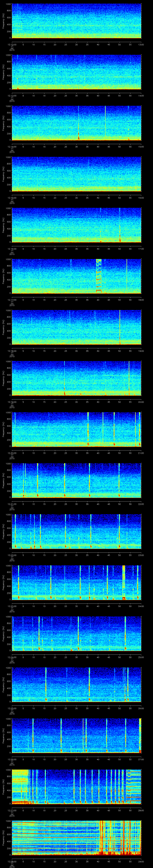Click the "1000" frequency tick of the 12:27:00 panel
Image resolution: width=153 pixels, height=868 pixels.
click(8, 770)
